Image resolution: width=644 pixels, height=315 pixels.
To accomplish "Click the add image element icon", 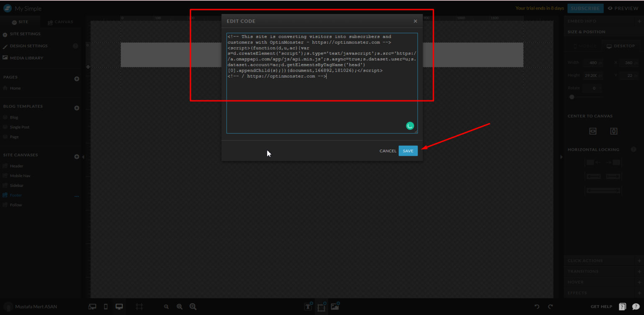I will 335,307.
